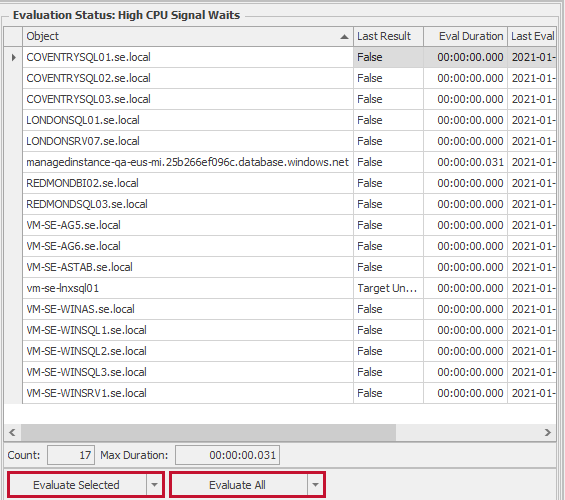Click the Count field showing 17
Screen dimensions: 565x500
(71, 455)
